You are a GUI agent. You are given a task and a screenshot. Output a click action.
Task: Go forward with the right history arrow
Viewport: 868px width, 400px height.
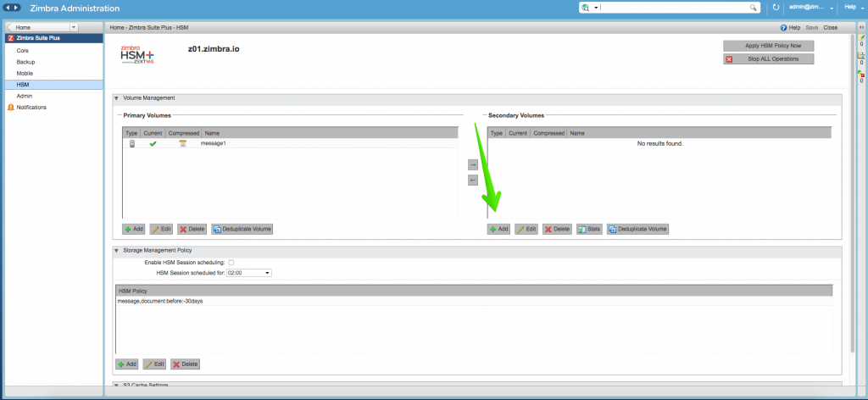(17, 8)
